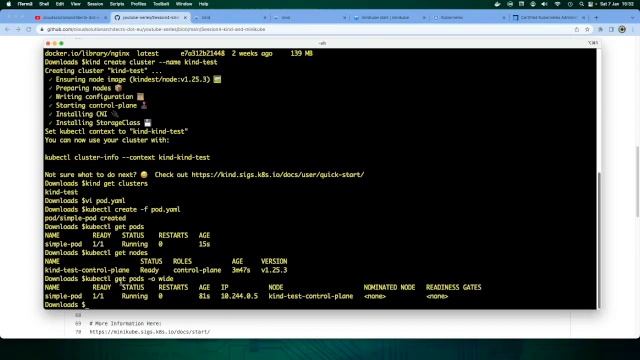
Task: Click the minikube.sigs.k8s.io docs link on GitHub page
Action: pos(150,332)
